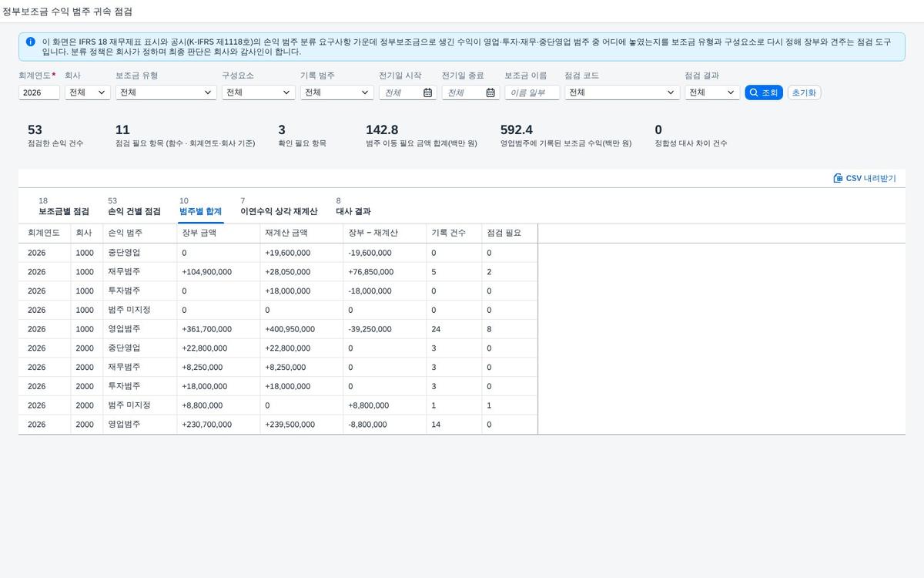
Task: Click the 정합성 대사 차이 건수 KPI label
Action: click(691, 143)
